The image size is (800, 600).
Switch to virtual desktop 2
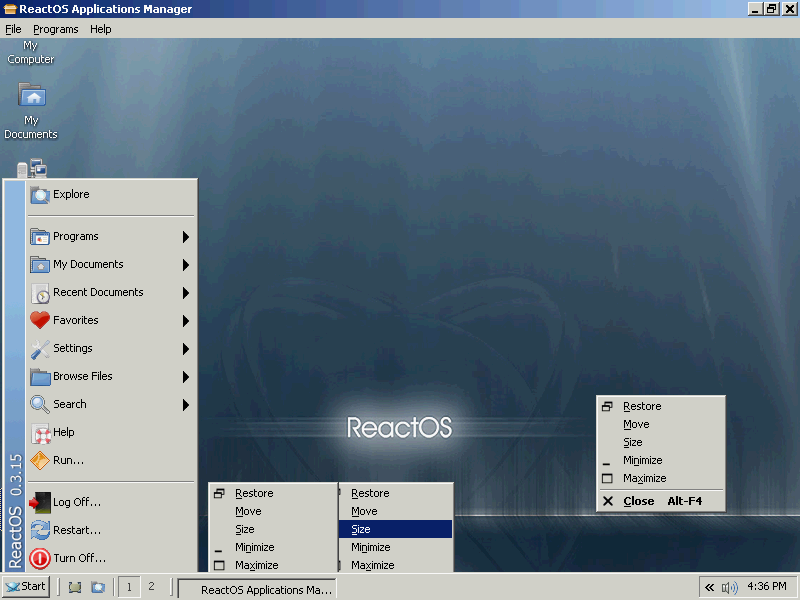pos(151,587)
